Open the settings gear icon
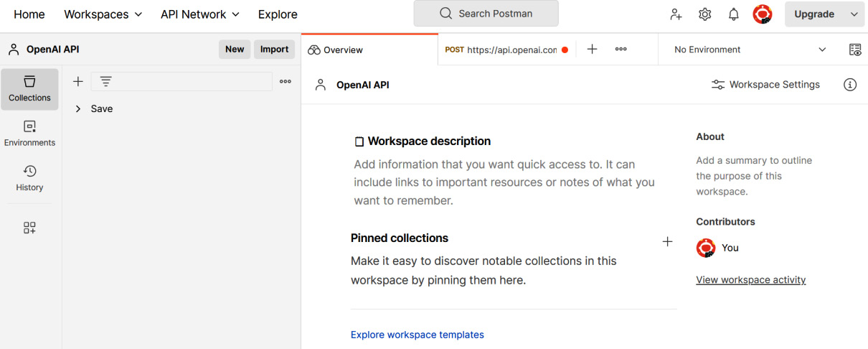Screen dimensions: 868x349 coord(705,14)
